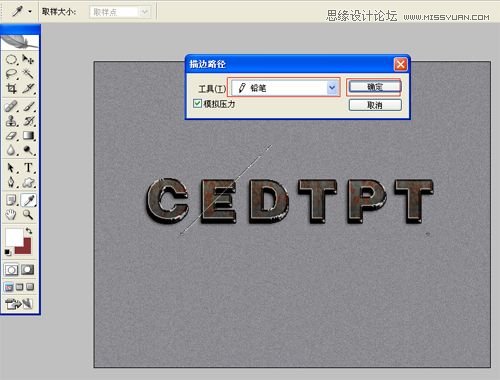The width and height of the screenshot is (500, 380).
Task: Click the Jump to ImageReady button
Action: coord(19,303)
